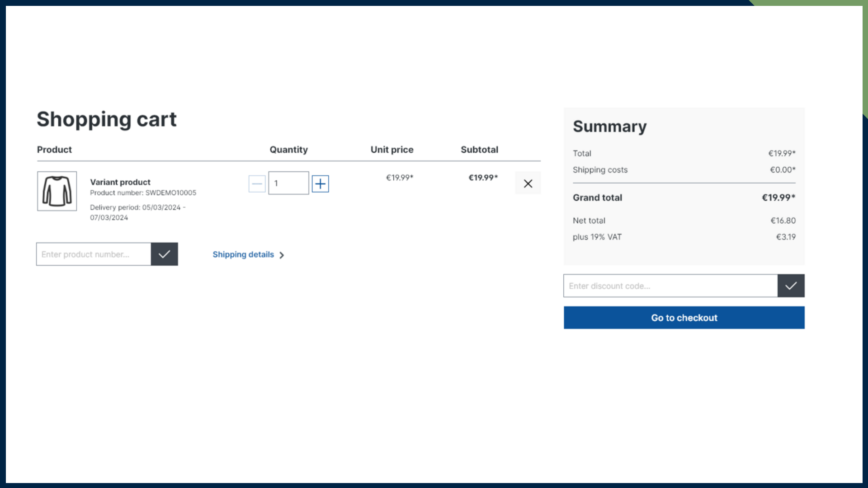Viewport: 868px width, 488px height.
Task: Activate the product number entry box
Action: coord(93,254)
